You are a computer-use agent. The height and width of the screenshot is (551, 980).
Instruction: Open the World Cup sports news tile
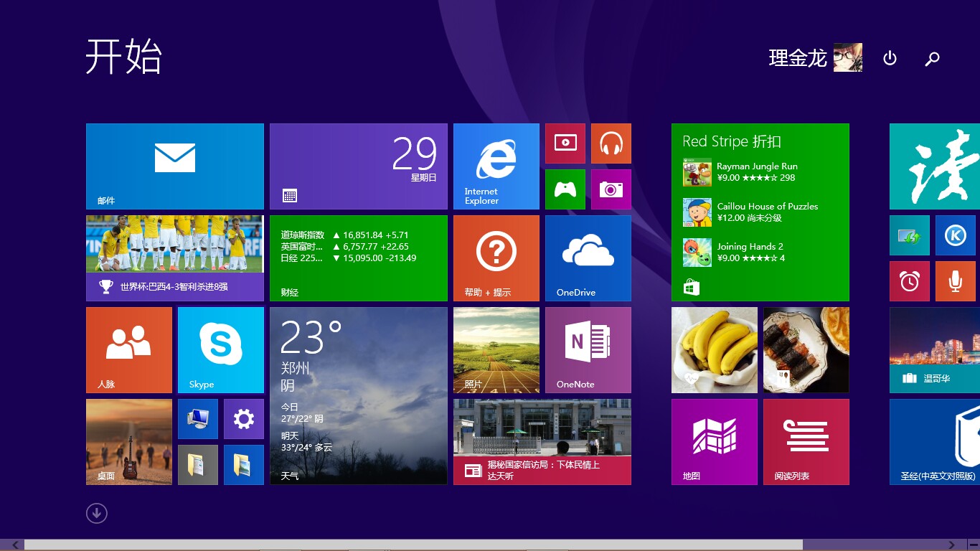[x=175, y=258]
